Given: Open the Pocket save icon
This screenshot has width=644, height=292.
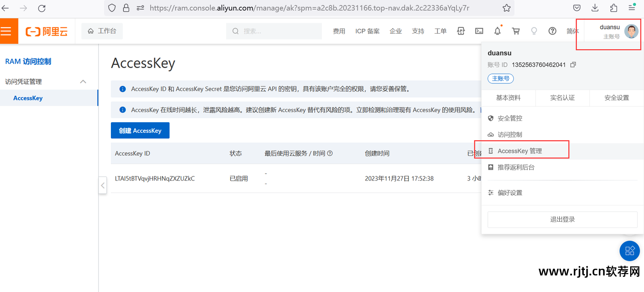Looking at the screenshot, I should pyautogui.click(x=577, y=8).
